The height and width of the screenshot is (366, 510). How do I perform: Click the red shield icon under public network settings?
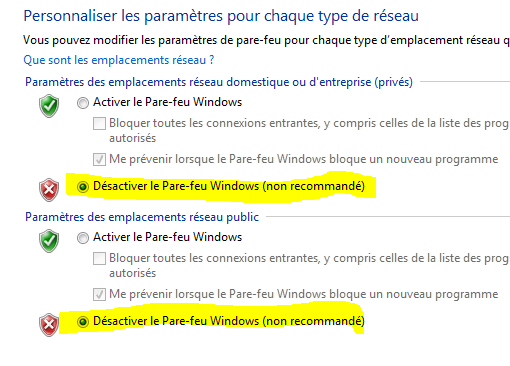[49, 325]
